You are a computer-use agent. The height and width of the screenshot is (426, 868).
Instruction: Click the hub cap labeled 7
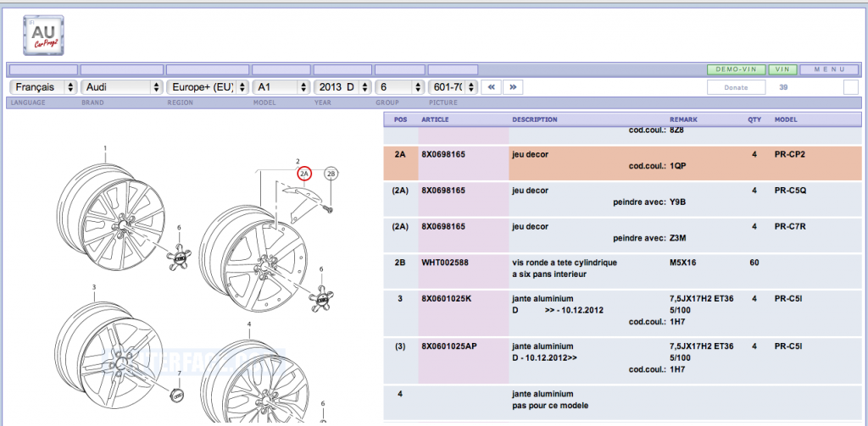[x=177, y=397]
